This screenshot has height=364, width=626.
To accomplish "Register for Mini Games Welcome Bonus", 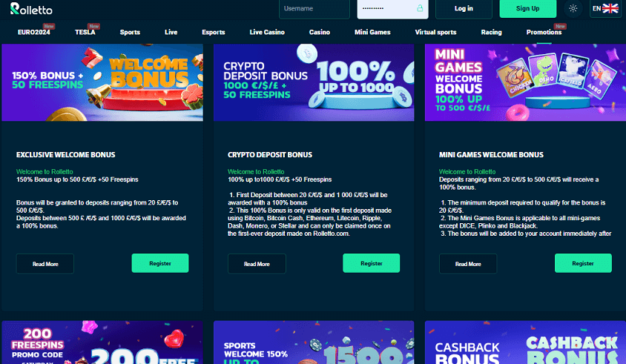I will point(583,263).
